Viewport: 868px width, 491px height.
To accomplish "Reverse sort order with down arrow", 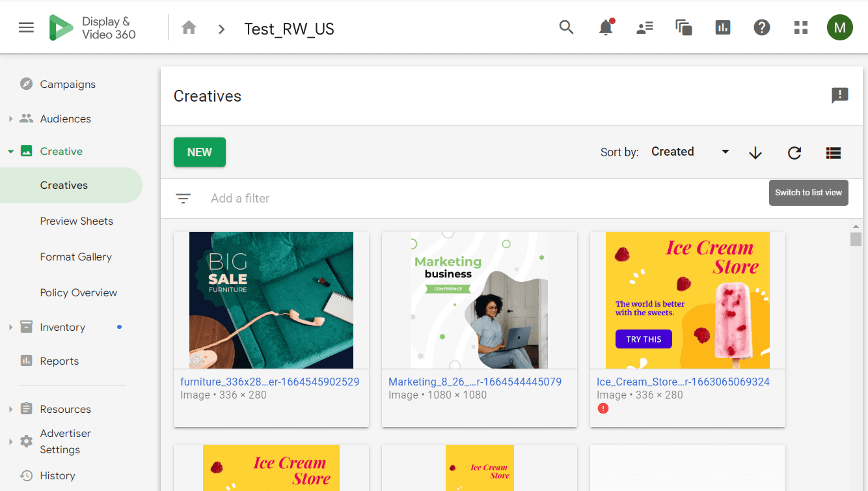I will point(755,152).
